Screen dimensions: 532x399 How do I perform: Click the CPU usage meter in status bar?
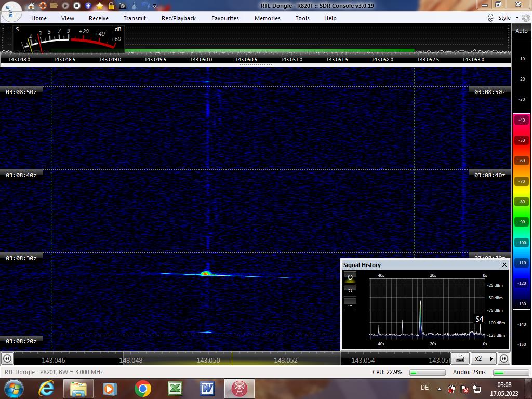tap(428, 373)
